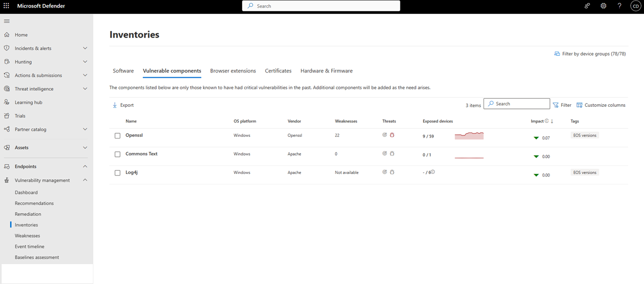This screenshot has width=644, height=284.
Task: Click Log4j EOS versions tag
Action: click(585, 172)
